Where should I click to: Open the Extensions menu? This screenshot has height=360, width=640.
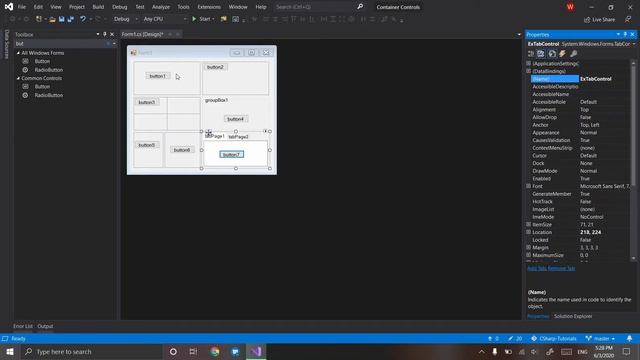(x=209, y=7)
